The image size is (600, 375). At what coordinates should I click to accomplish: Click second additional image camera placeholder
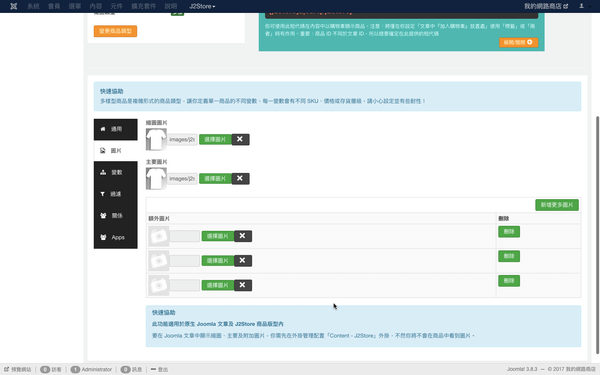(x=158, y=261)
